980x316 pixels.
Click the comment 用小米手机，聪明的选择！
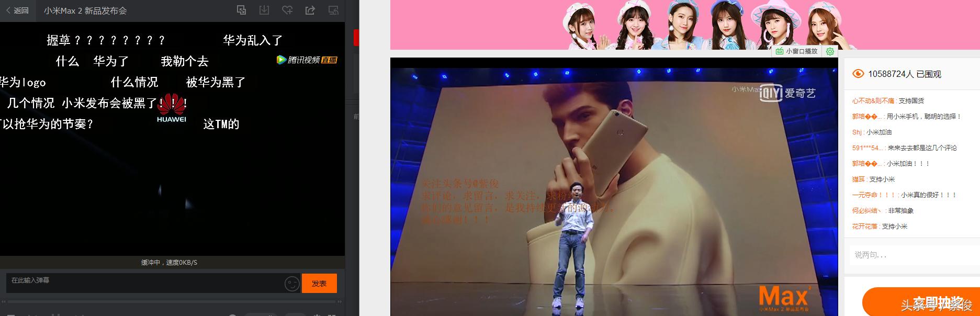tap(923, 116)
